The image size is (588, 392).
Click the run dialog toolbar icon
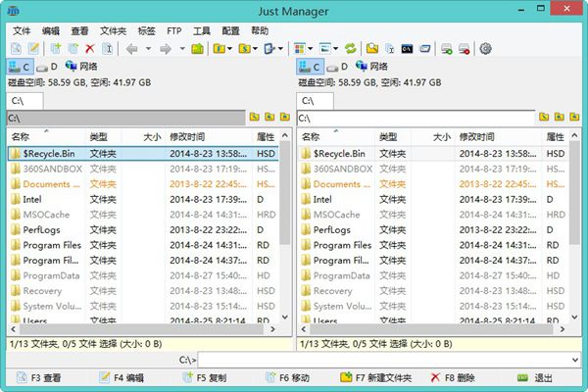click(x=425, y=48)
